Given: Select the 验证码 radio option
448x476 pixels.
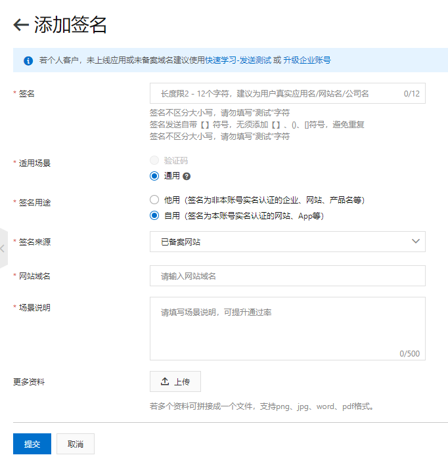Looking at the screenshot, I should (154, 160).
